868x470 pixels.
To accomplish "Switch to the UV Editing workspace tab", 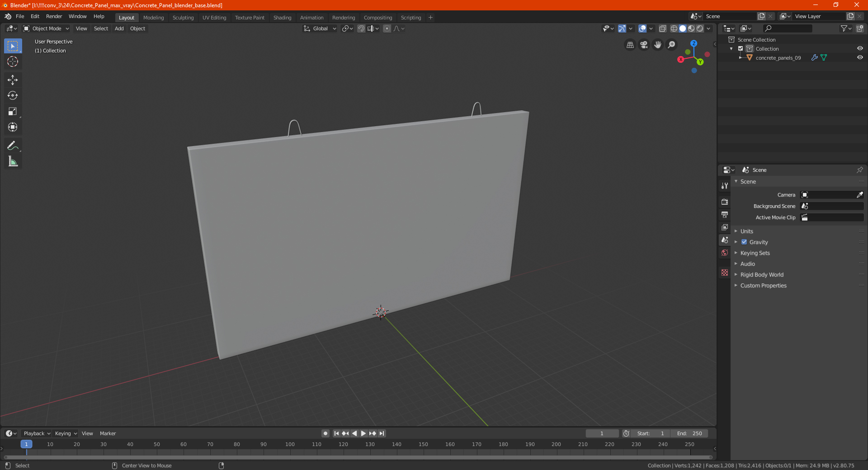I will pos(214,18).
